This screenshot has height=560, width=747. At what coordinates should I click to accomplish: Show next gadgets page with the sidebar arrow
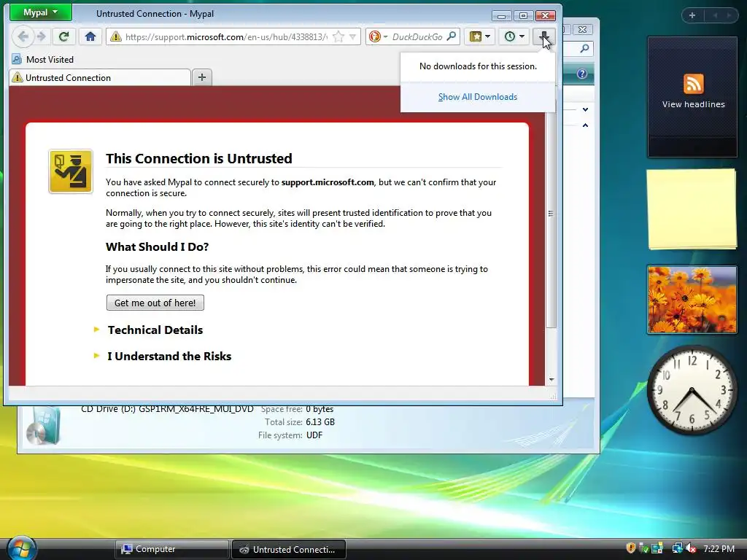click(729, 15)
